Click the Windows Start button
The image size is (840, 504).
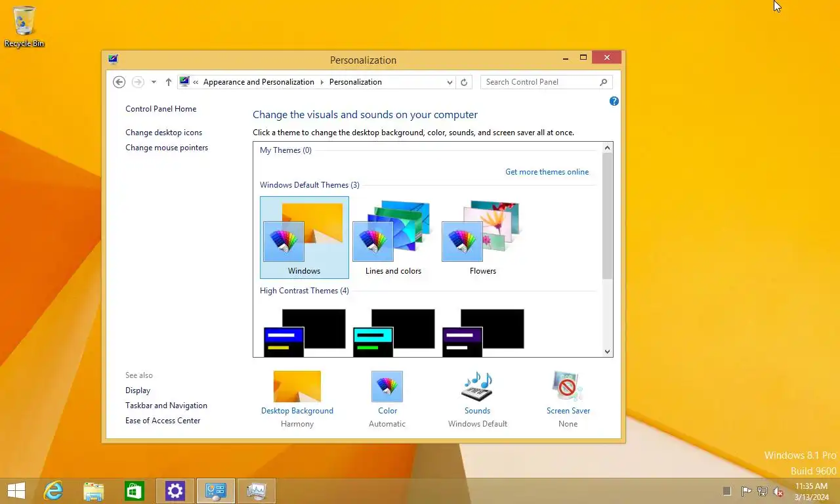coord(16,491)
